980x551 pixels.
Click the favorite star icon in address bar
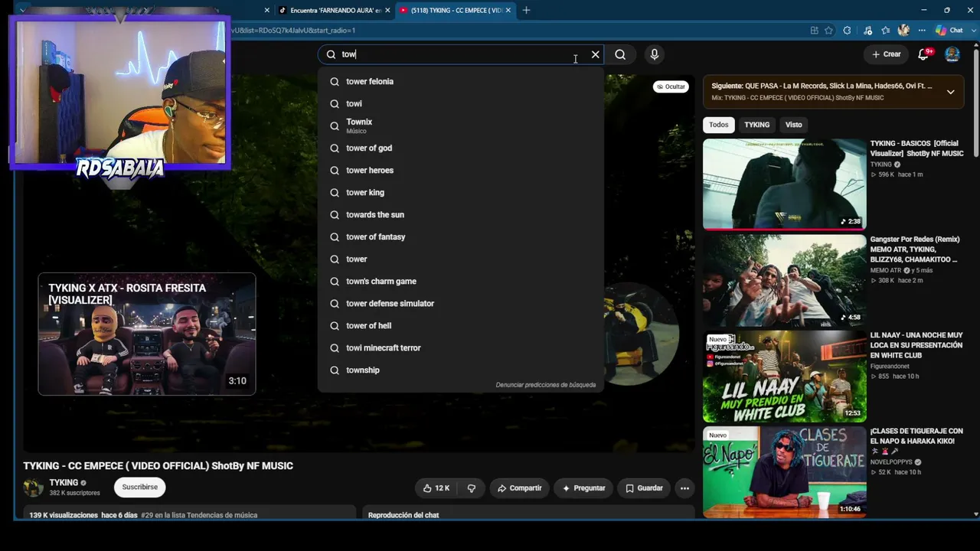(x=828, y=31)
